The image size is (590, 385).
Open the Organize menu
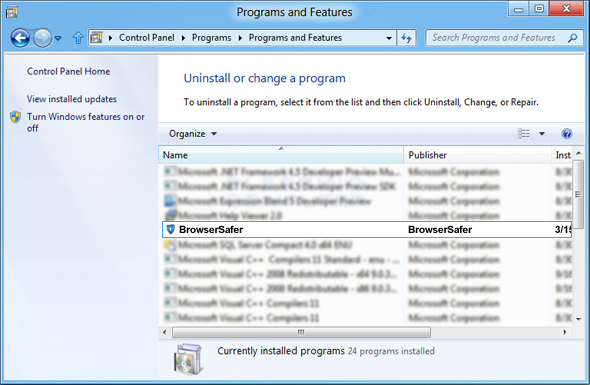point(193,134)
